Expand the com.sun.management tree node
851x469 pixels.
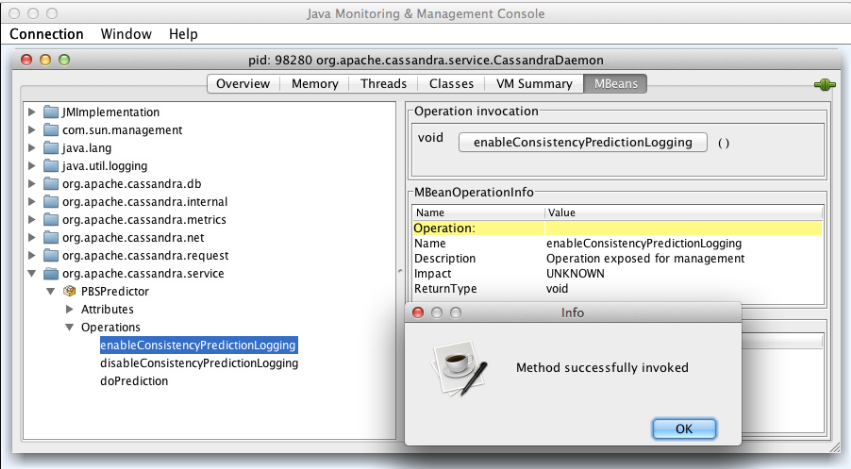coord(32,130)
